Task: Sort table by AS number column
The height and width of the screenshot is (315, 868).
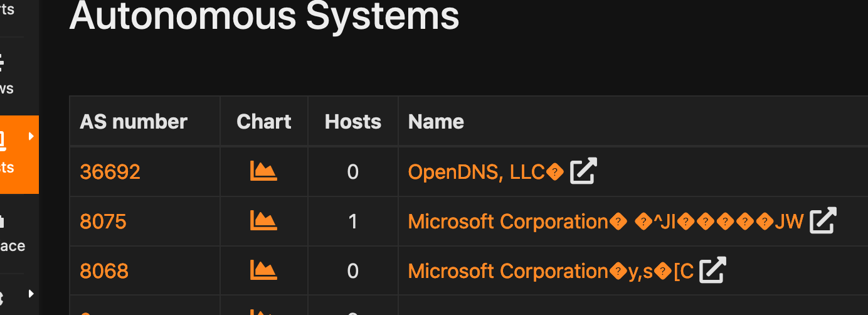Action: pos(134,122)
